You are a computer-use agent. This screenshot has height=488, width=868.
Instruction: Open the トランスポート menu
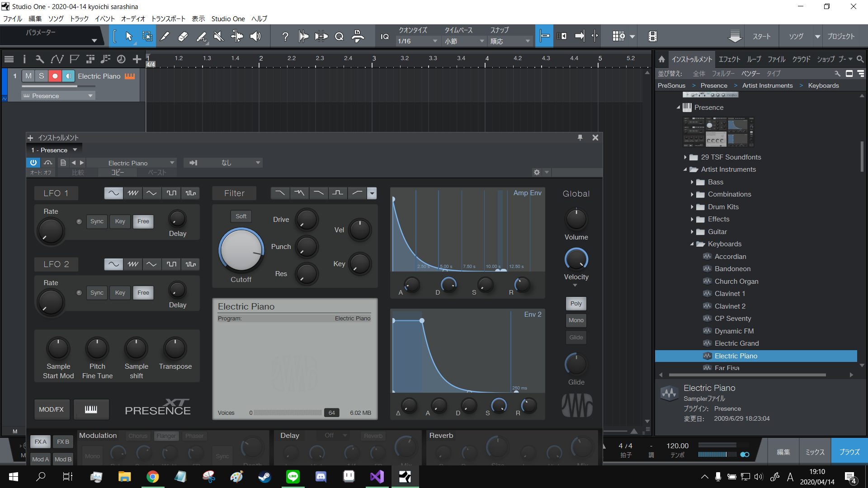click(x=168, y=19)
